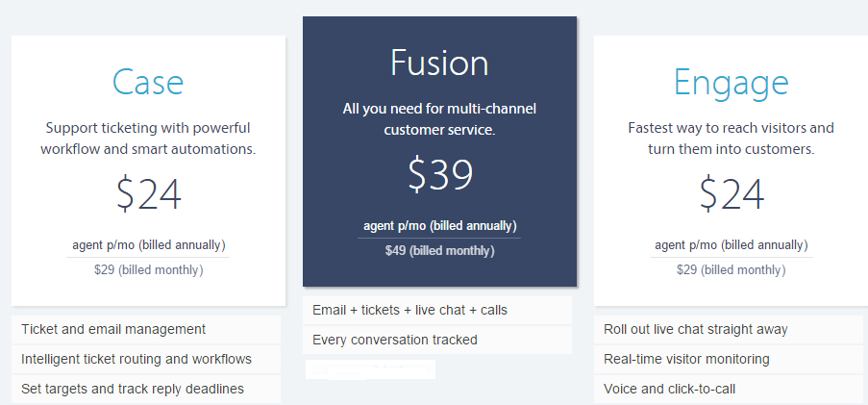Click the $24 price under Case
868x405 pixels.
pos(148,194)
